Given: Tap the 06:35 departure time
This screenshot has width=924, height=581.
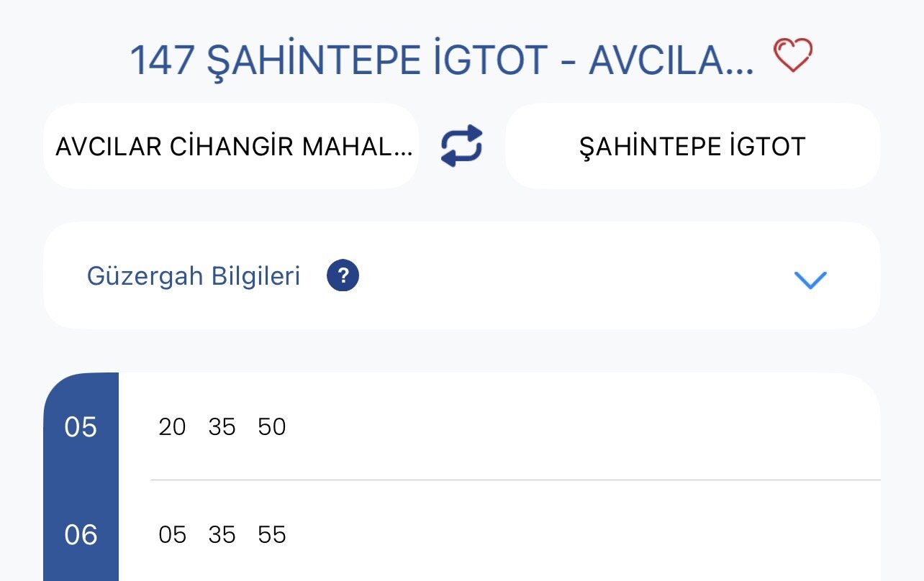Looking at the screenshot, I should coord(222,535).
